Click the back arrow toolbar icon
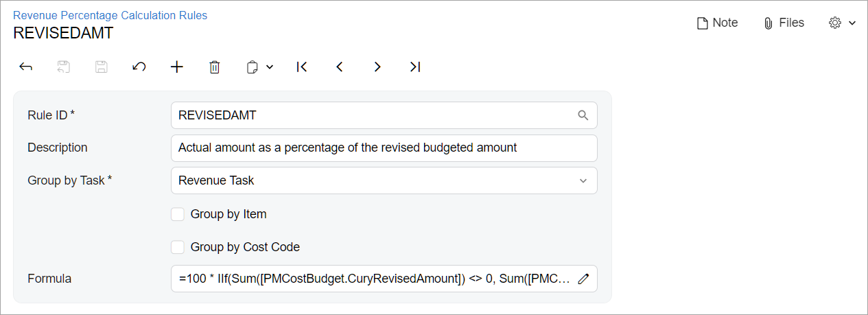The width and height of the screenshot is (868, 315). click(x=26, y=67)
